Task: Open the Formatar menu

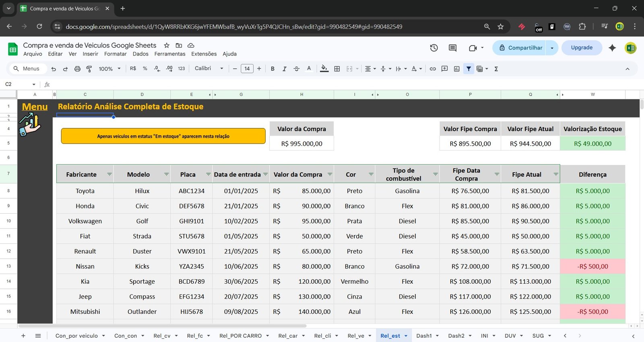Action: coord(116,54)
